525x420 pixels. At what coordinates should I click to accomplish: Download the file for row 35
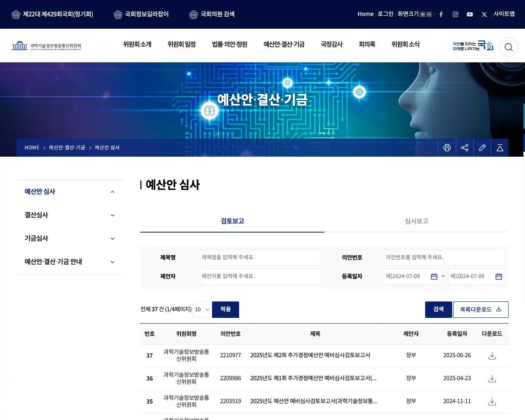pos(492,402)
